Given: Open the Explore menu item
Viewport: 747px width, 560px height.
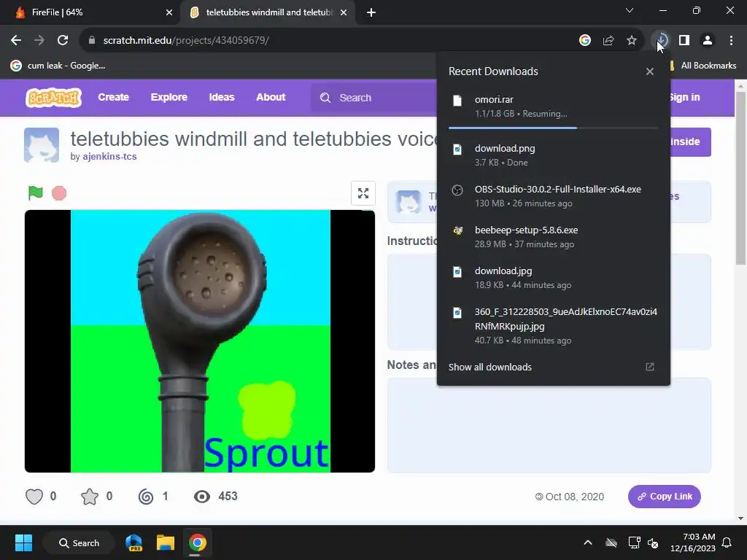Looking at the screenshot, I should pyautogui.click(x=169, y=97).
